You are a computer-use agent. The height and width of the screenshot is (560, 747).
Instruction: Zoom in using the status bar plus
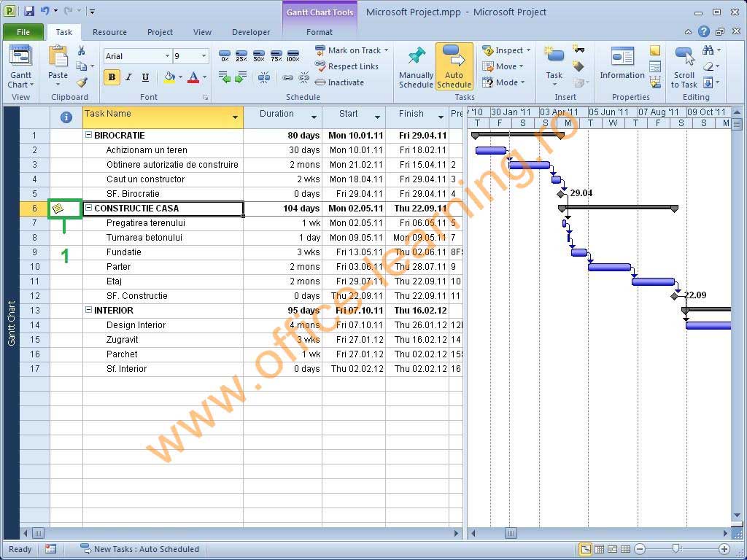724,549
